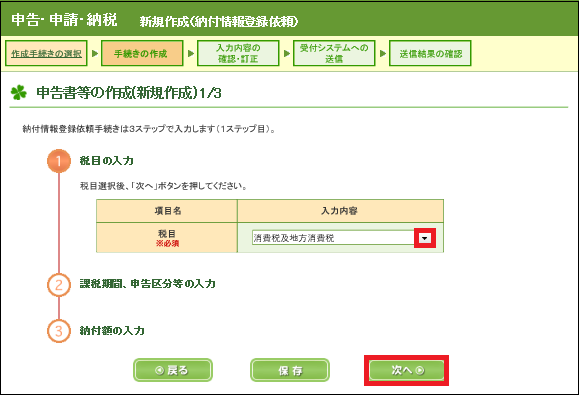Image resolution: width=579 pixels, height=395 pixels.
Task: Click the 3ステップで入力します description text
Action: (149, 129)
